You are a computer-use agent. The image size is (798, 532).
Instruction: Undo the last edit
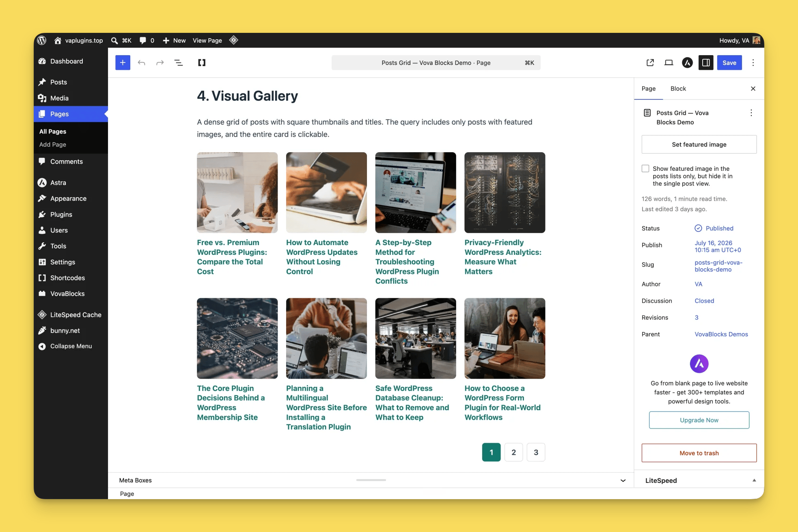[x=141, y=62]
